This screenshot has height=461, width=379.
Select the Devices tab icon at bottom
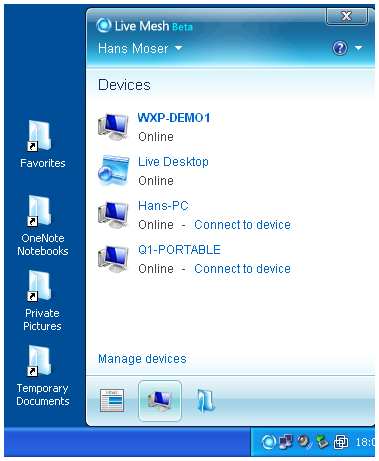click(x=160, y=401)
